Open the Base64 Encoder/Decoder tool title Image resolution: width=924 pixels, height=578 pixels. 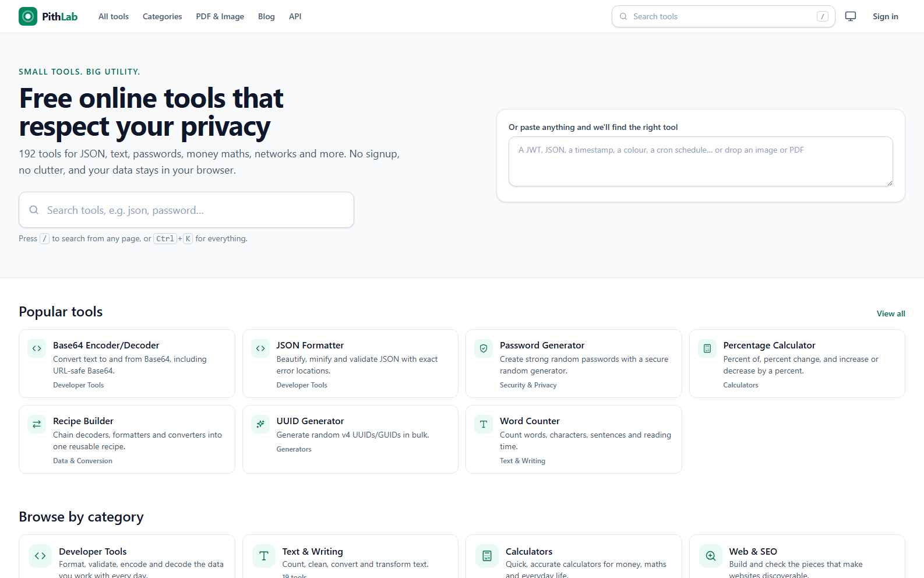[106, 346]
